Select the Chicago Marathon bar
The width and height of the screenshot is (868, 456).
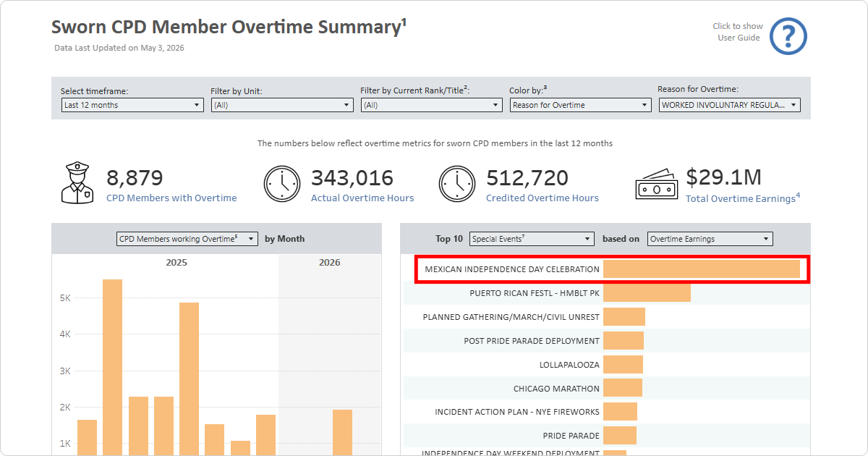click(x=623, y=388)
